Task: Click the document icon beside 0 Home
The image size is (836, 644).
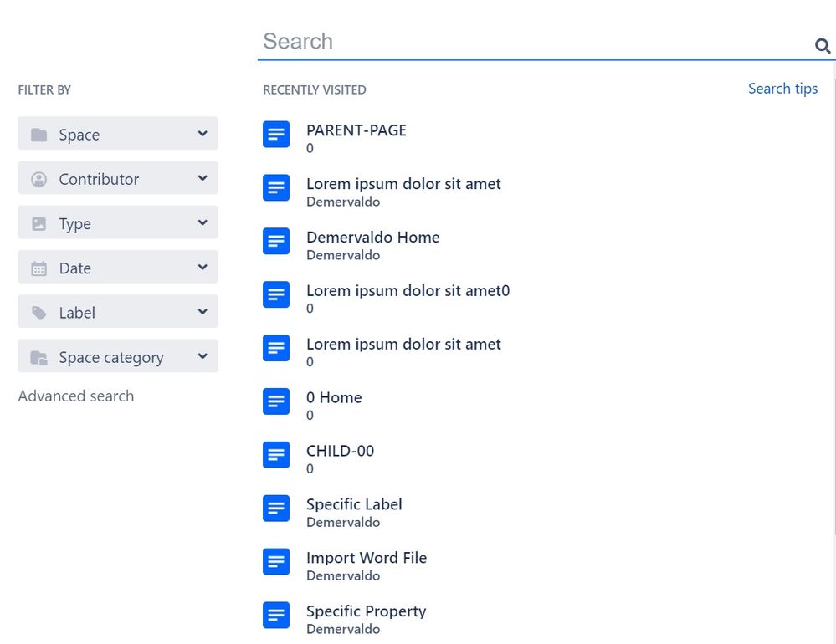Action: (276, 401)
